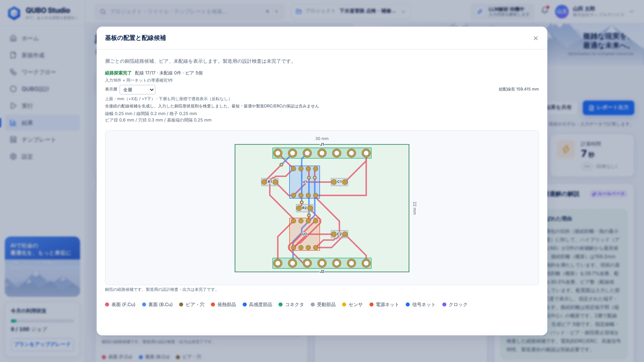Select the R2 resistor on the board
The image size is (644, 362).
(x=304, y=208)
